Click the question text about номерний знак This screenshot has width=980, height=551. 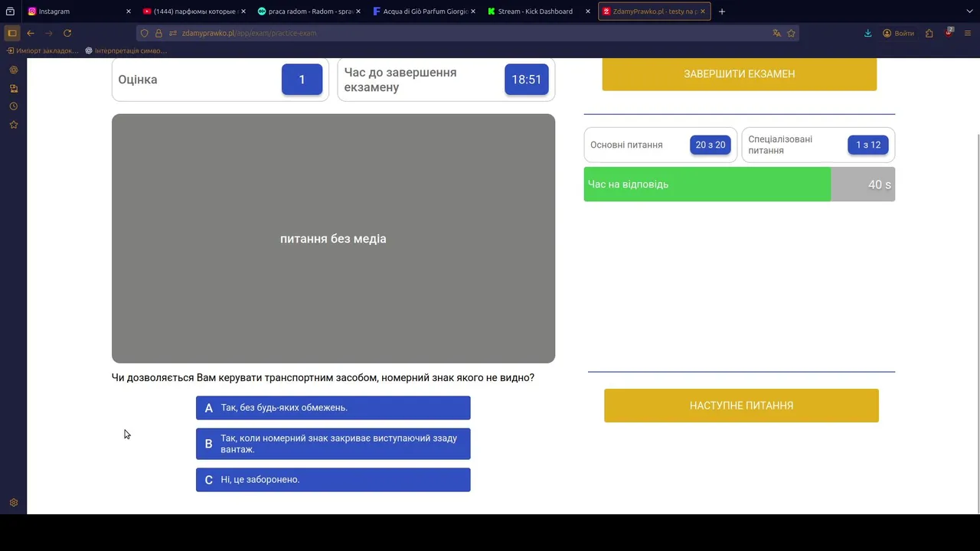[323, 377]
